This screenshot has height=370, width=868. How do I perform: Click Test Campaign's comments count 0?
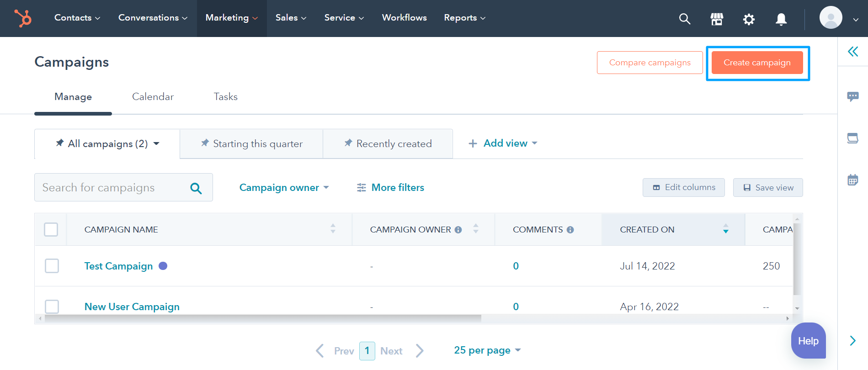516,266
